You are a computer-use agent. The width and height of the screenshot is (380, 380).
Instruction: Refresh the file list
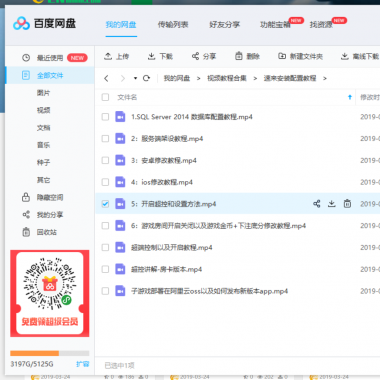tap(146, 78)
